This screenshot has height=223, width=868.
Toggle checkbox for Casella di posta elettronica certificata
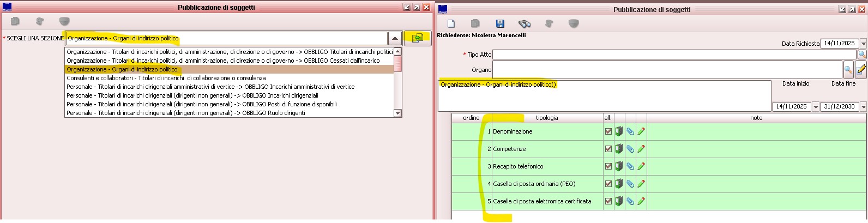tap(608, 201)
